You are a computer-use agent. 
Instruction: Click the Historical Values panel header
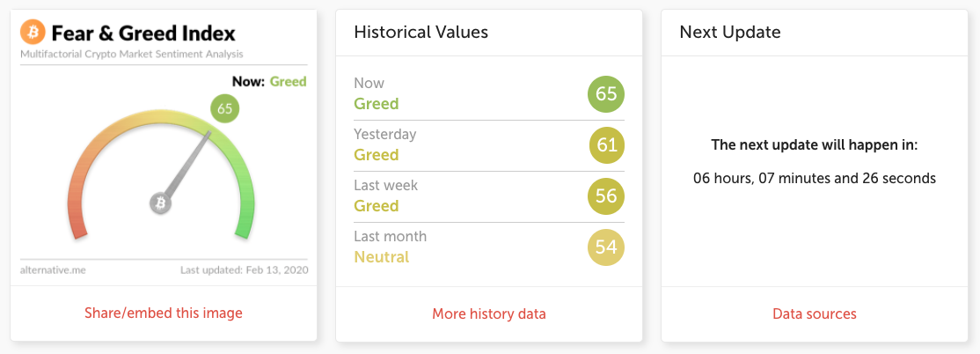[421, 33]
